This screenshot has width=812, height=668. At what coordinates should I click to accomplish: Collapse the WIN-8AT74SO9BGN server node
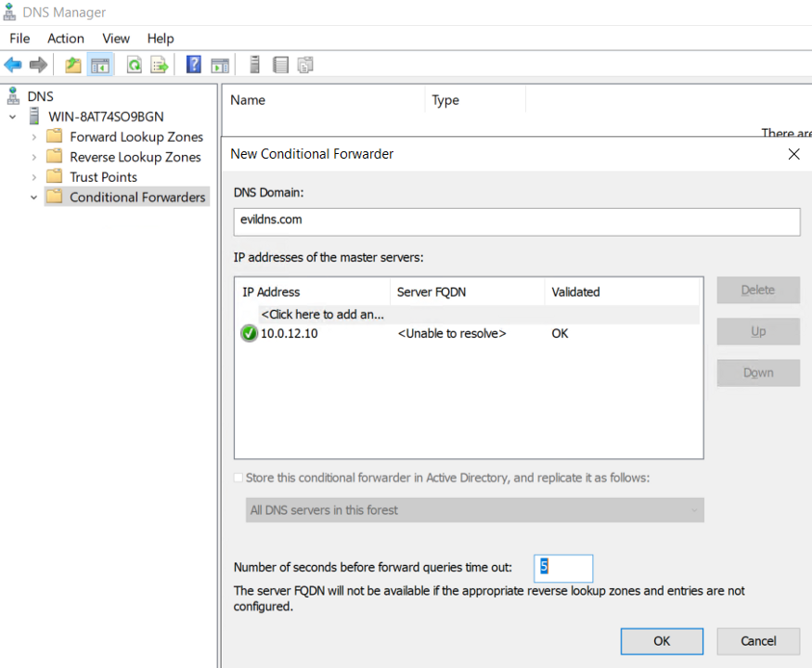13,117
